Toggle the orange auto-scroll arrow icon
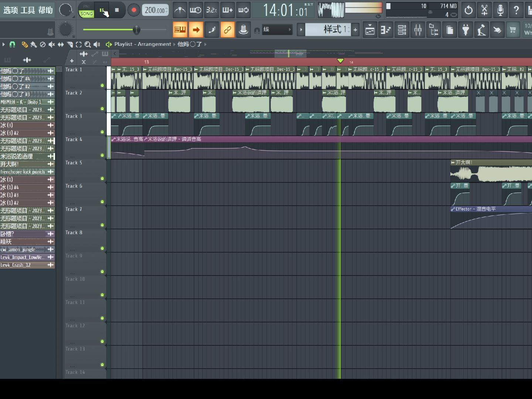 [196, 30]
